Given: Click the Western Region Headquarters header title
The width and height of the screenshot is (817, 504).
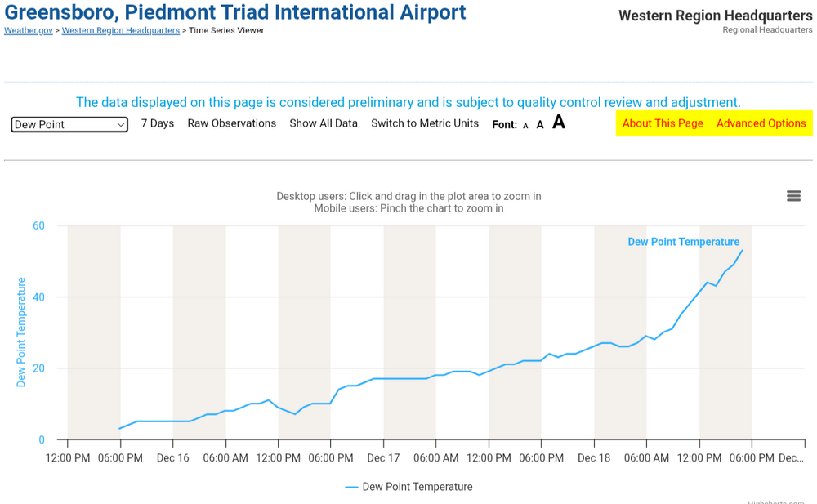Looking at the screenshot, I should pos(715,16).
